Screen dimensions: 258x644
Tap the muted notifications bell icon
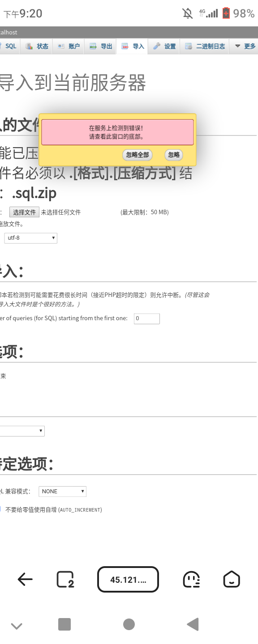(x=188, y=13)
